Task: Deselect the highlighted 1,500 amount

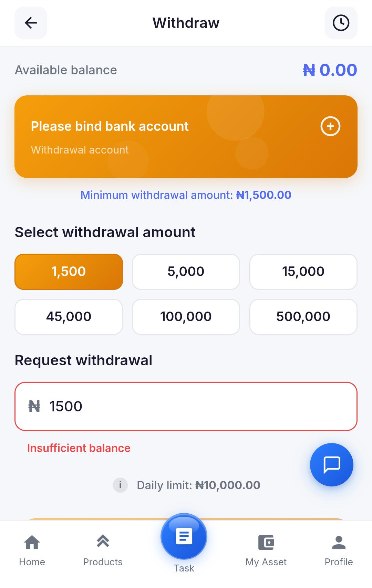Action: coord(68,272)
